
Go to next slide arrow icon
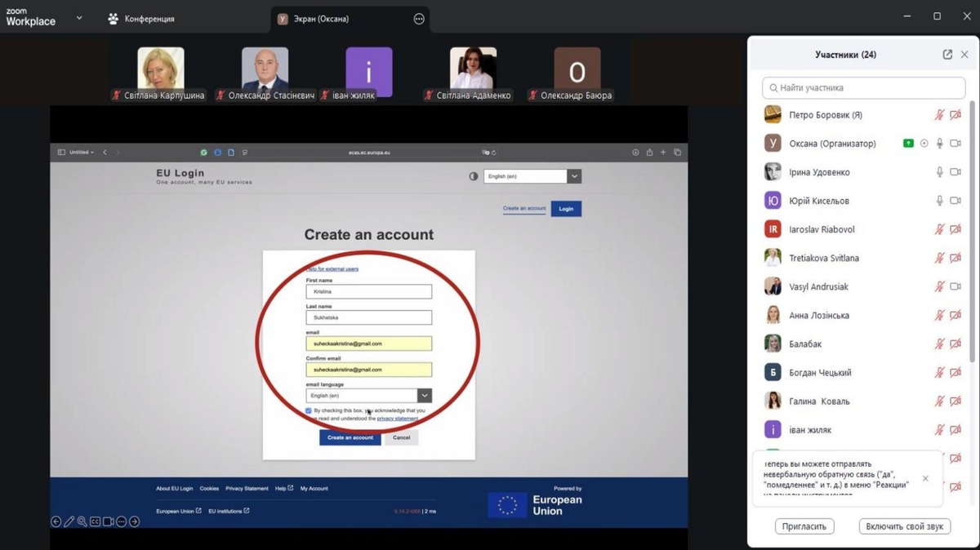click(135, 521)
